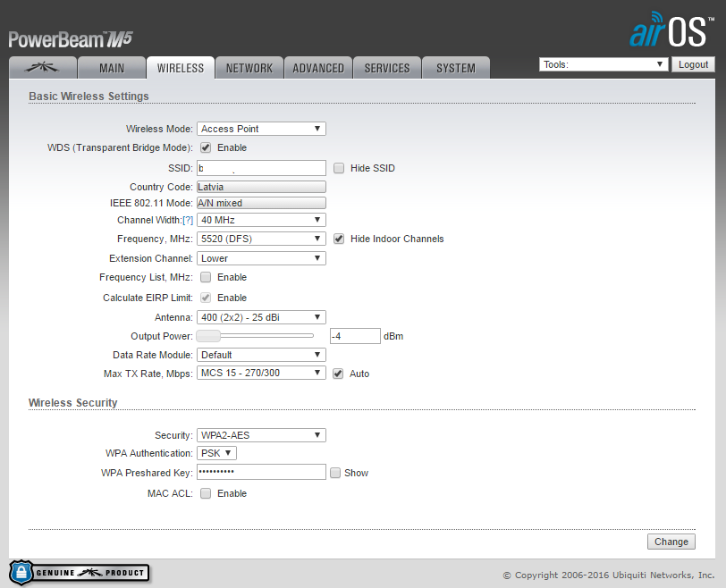Expand the Extension Channel dropdown

point(261,258)
